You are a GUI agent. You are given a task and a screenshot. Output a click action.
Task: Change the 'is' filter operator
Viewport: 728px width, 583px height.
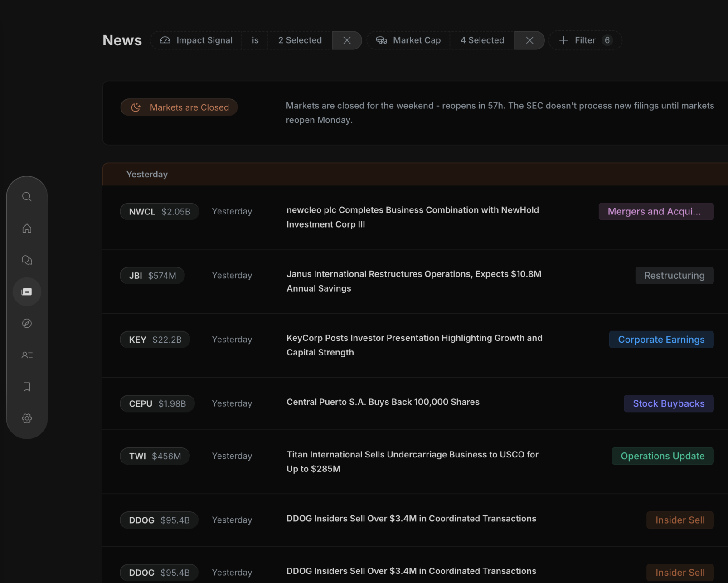coord(255,40)
